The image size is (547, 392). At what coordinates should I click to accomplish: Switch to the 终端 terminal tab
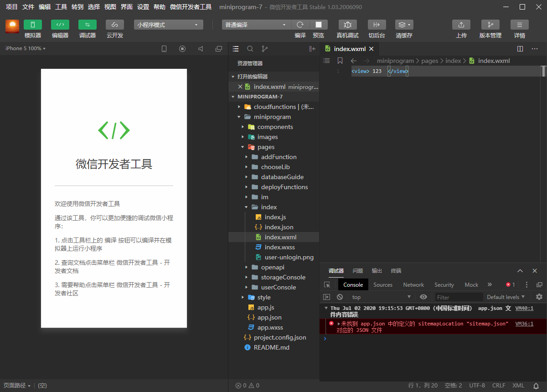coord(396,271)
